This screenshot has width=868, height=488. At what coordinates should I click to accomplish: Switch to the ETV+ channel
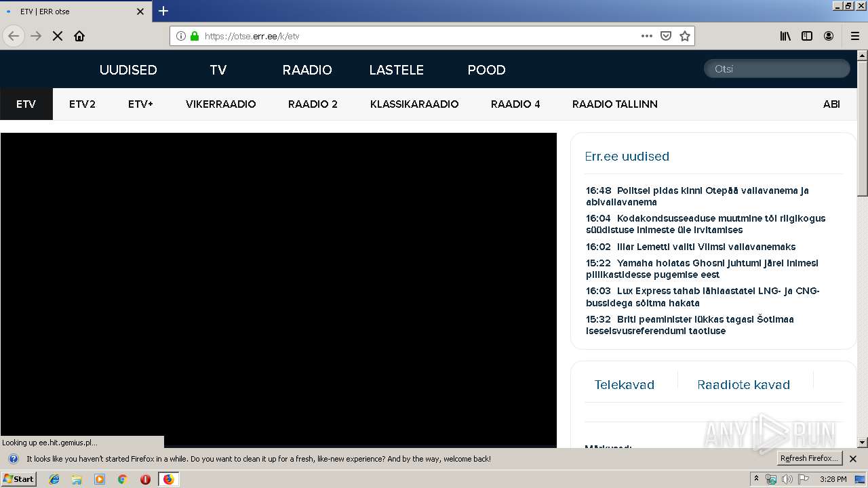tap(140, 104)
